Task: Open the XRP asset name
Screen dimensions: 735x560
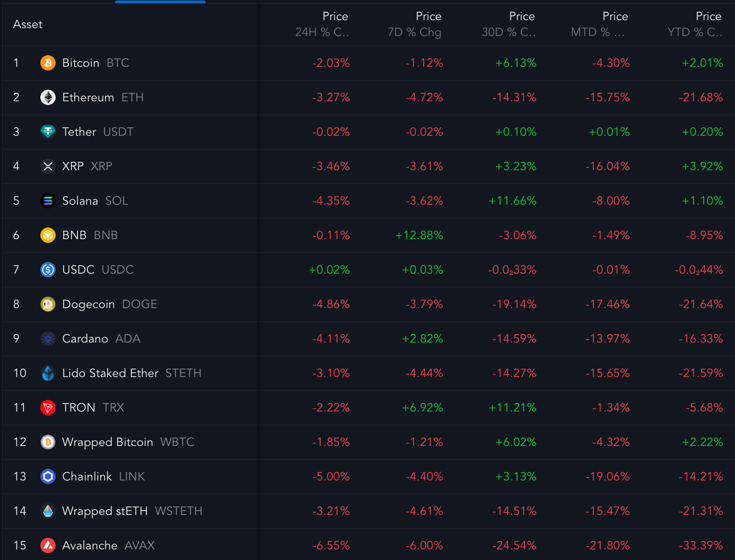Action: point(87,167)
